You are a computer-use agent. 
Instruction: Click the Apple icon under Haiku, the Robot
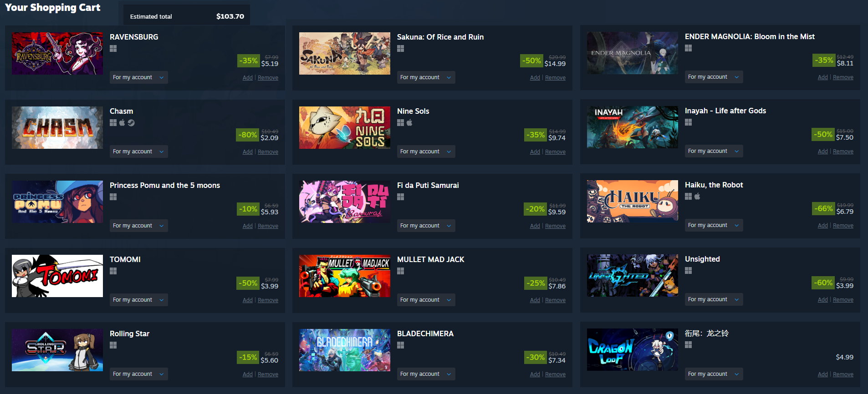coord(697,197)
